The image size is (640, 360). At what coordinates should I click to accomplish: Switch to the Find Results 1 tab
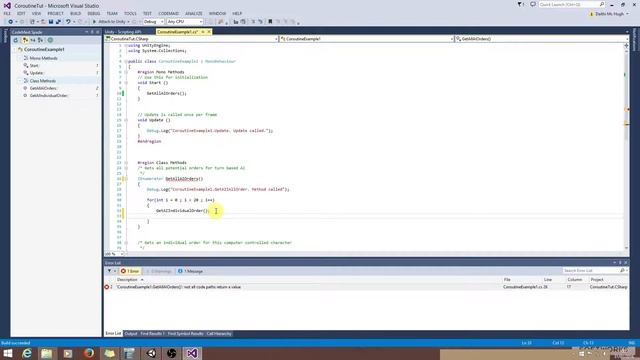(x=152, y=334)
